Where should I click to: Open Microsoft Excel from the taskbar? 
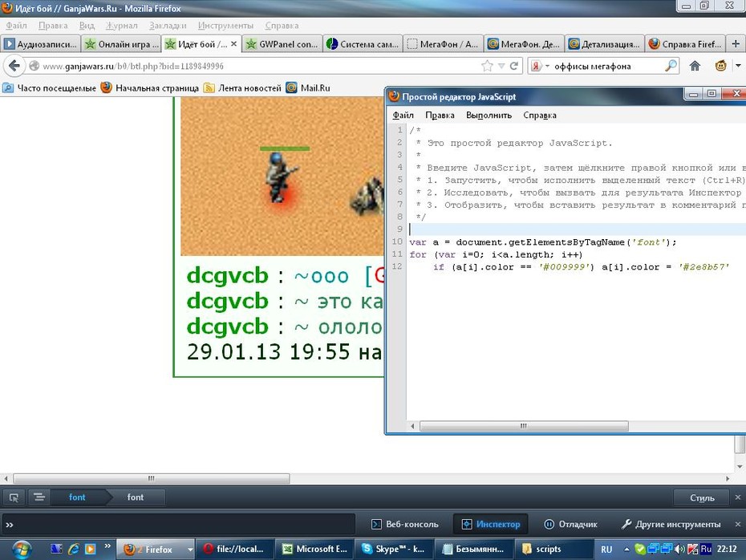(315, 549)
